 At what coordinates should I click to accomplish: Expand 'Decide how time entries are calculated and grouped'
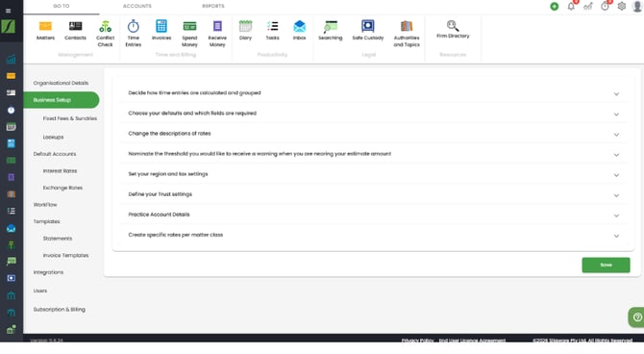coord(373,93)
